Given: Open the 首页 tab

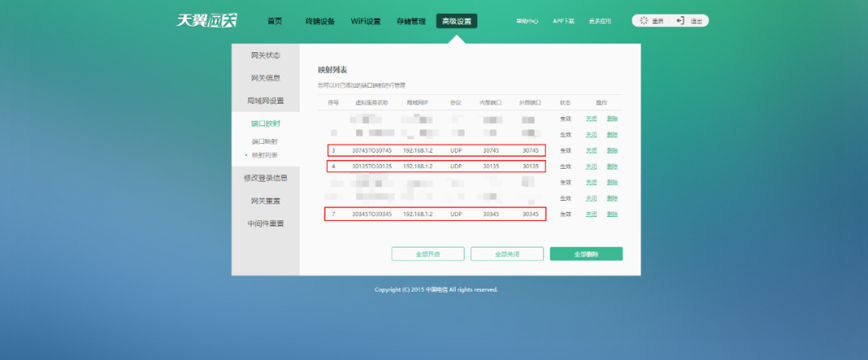Looking at the screenshot, I should (x=275, y=22).
